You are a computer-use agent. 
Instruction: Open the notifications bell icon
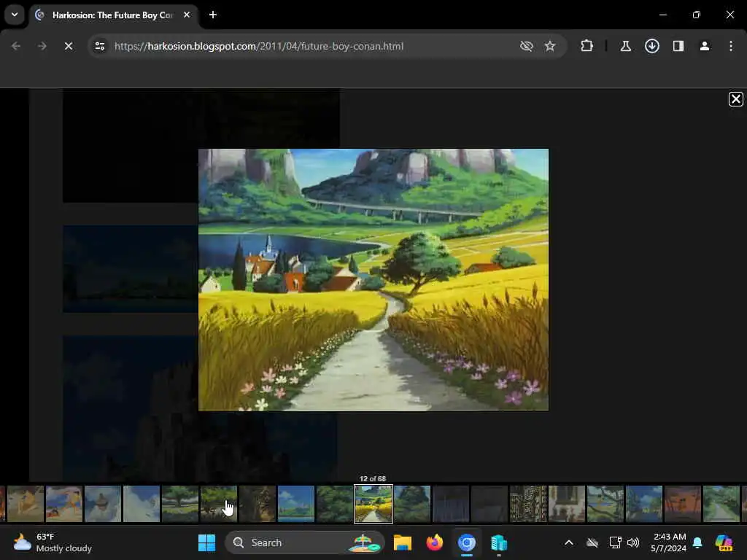[x=697, y=542]
